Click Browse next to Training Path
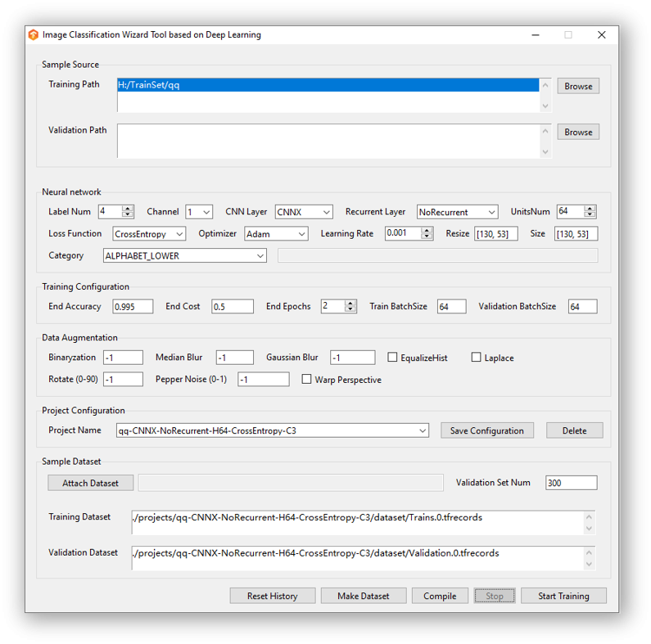The image size is (651, 644). tap(578, 86)
